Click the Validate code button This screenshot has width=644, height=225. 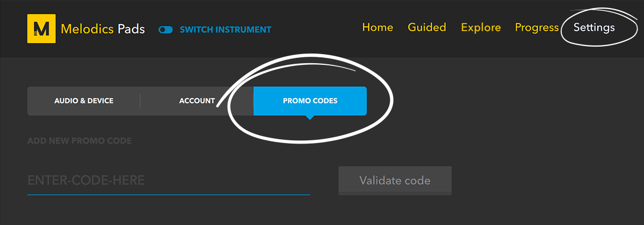395,181
